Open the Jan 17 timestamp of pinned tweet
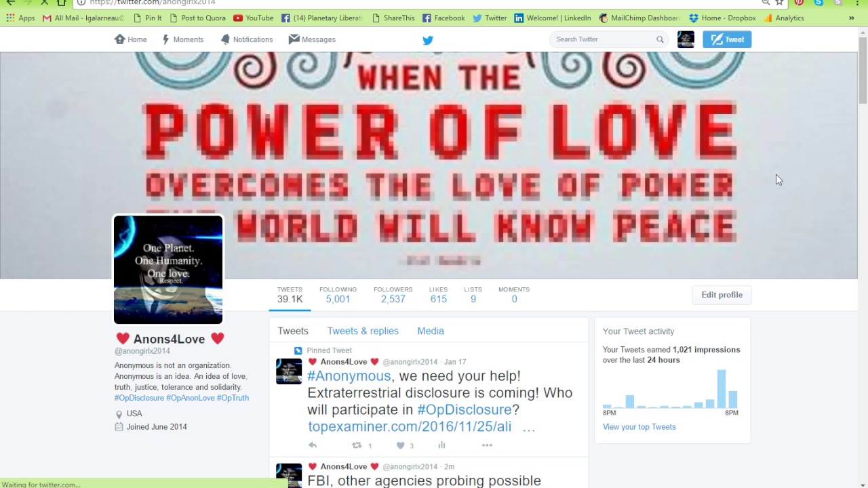868x488 pixels. 455,362
